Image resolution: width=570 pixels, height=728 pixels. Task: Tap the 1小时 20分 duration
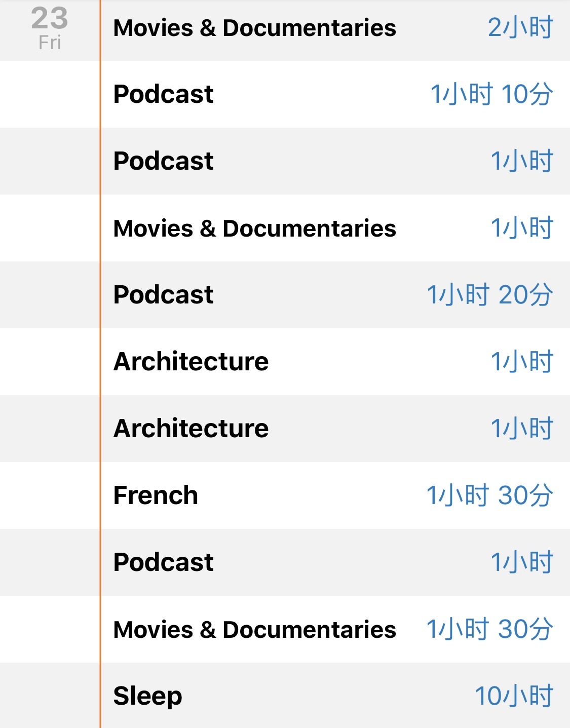(x=490, y=295)
